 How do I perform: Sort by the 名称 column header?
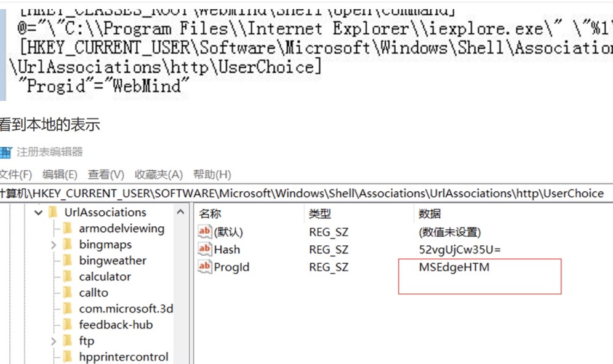210,213
